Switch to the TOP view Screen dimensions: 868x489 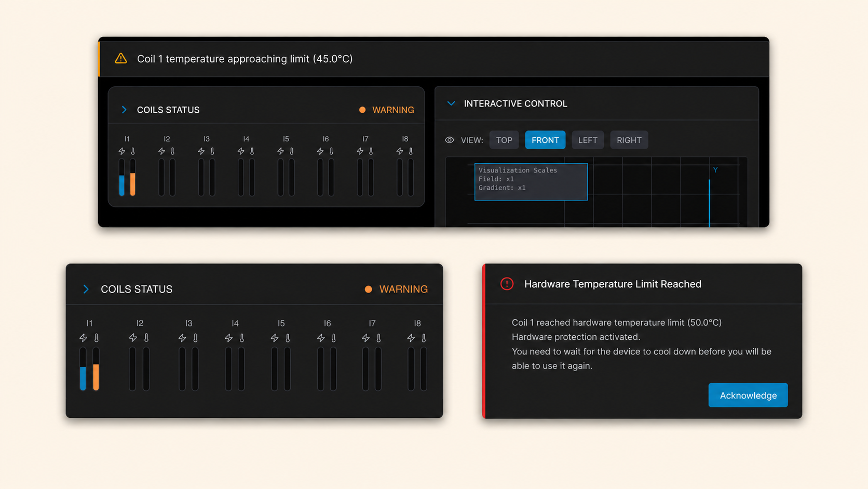tap(504, 140)
